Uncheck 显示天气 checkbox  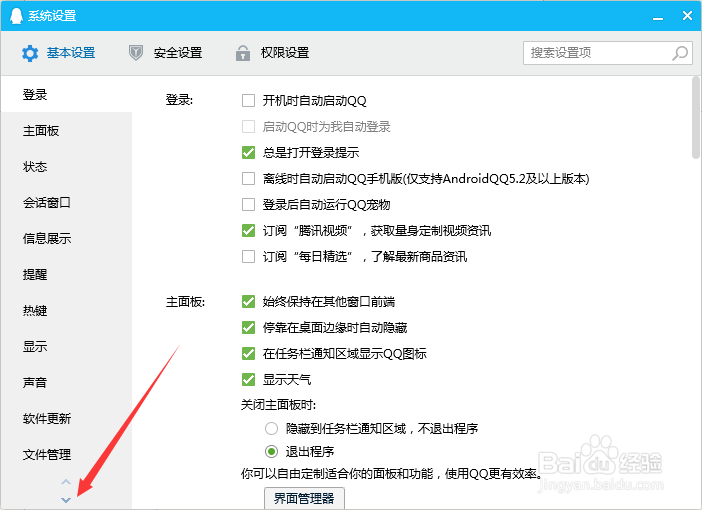[248, 380]
